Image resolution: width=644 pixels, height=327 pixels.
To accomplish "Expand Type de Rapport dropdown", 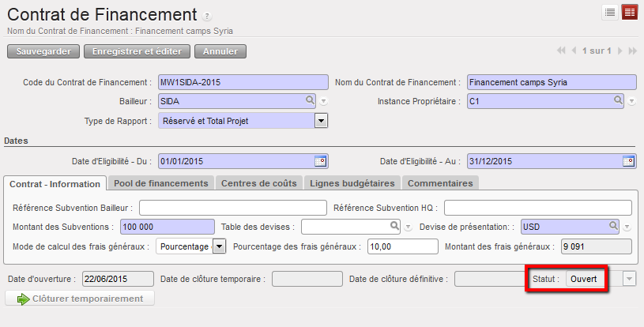I will click(321, 121).
